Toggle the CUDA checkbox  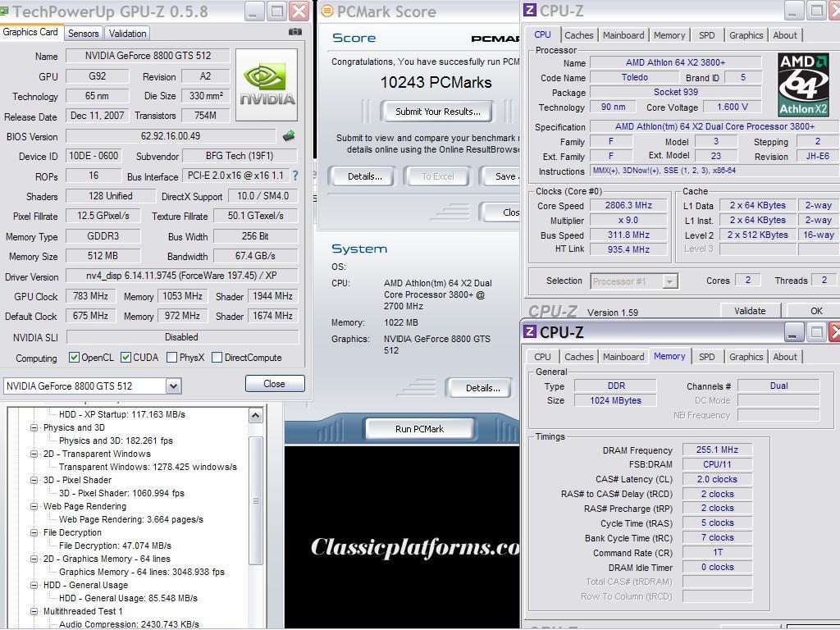126,358
